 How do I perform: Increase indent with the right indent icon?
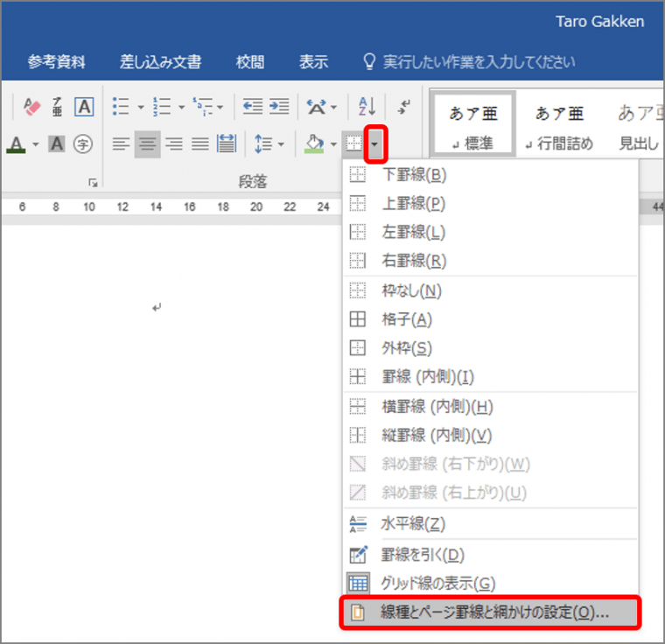point(279,107)
